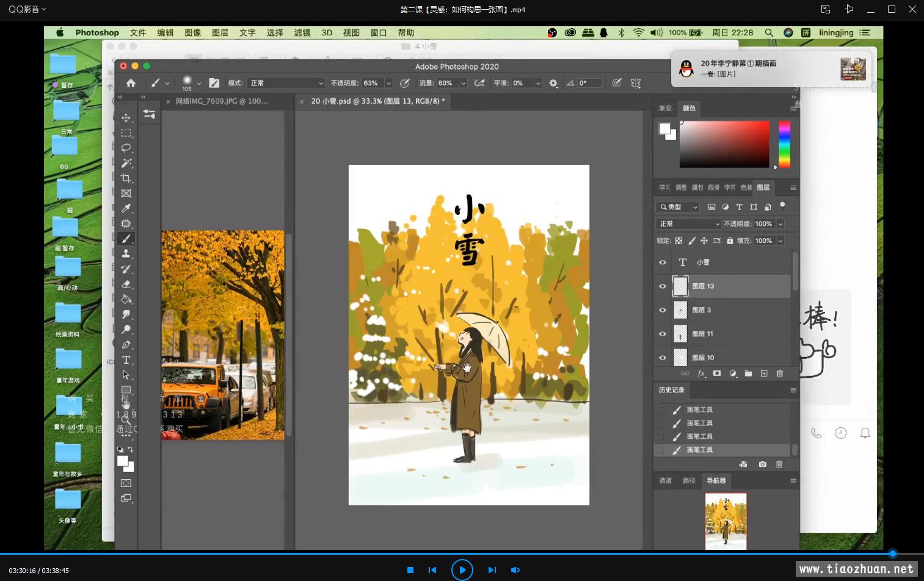This screenshot has height=581, width=924.
Task: Expand the layer 不透明度 100% dropdown
Action: [x=780, y=224]
